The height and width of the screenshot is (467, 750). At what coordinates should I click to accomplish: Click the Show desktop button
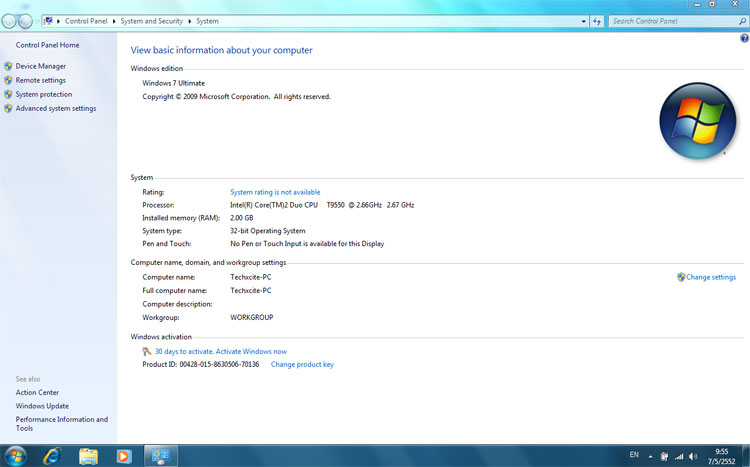coord(745,456)
